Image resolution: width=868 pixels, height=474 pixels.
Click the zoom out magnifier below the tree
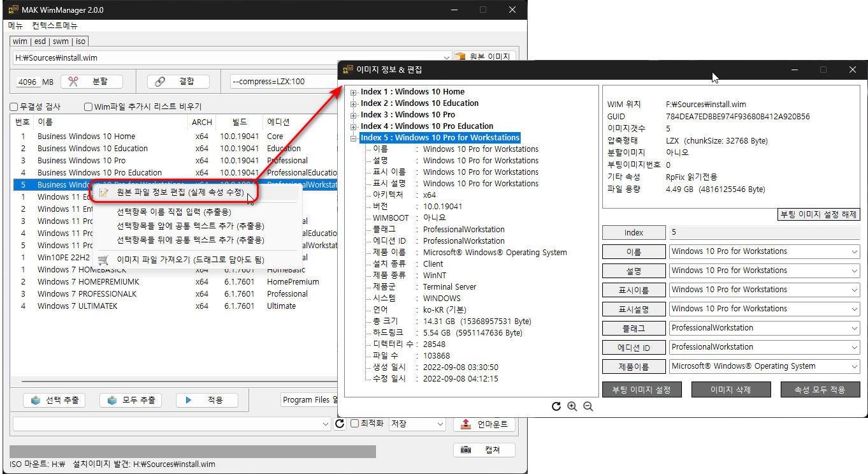(x=588, y=406)
